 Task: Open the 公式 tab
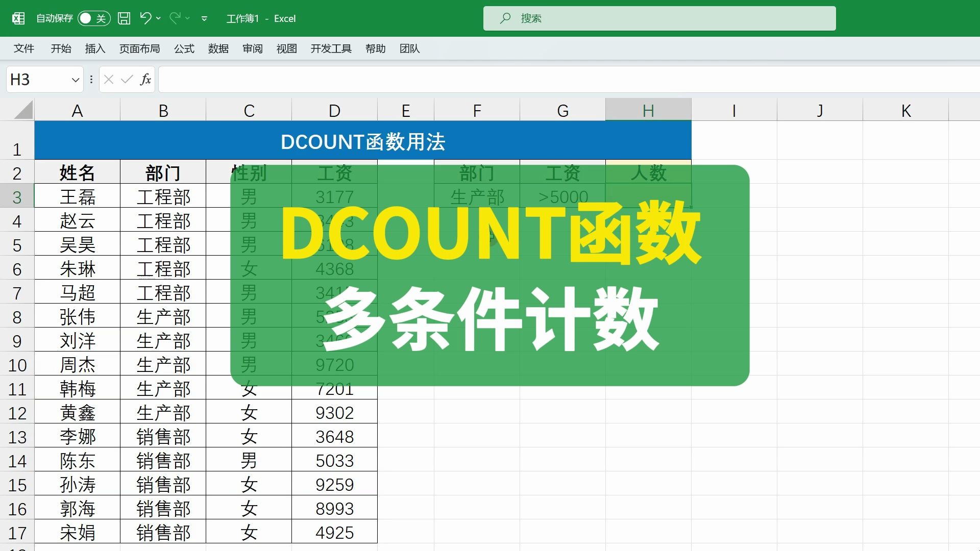(184, 48)
